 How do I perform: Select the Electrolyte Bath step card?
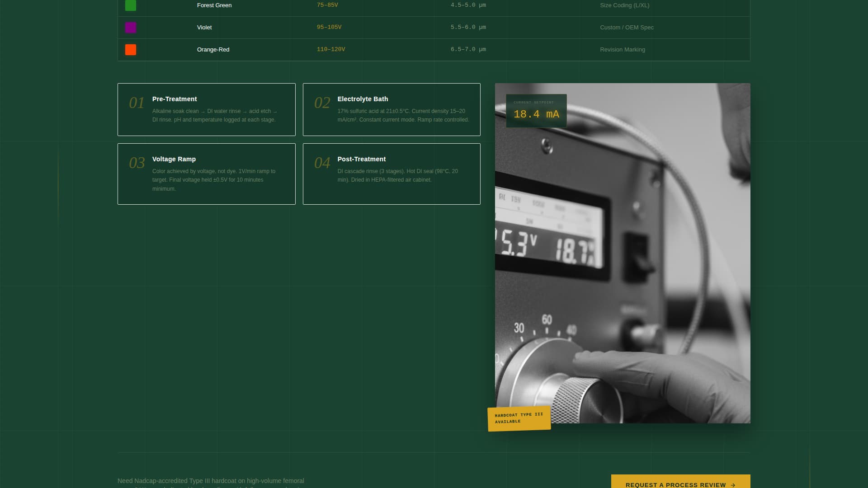coord(392,109)
